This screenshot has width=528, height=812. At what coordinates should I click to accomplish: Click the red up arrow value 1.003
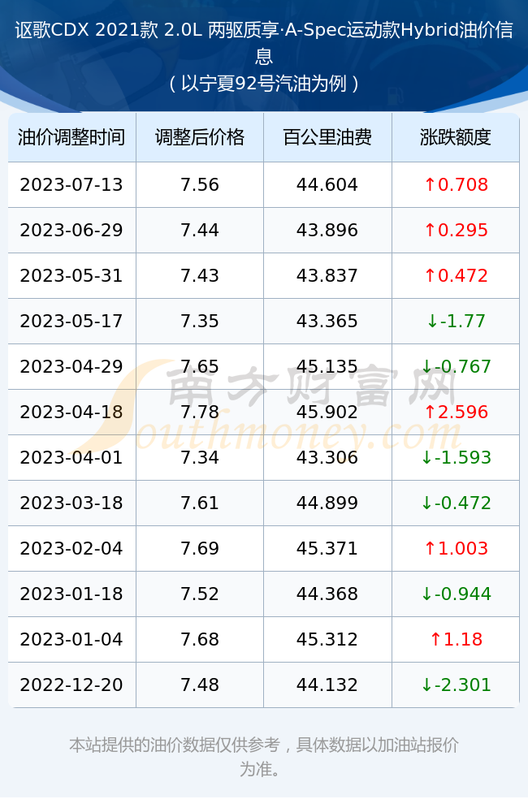[x=456, y=549]
